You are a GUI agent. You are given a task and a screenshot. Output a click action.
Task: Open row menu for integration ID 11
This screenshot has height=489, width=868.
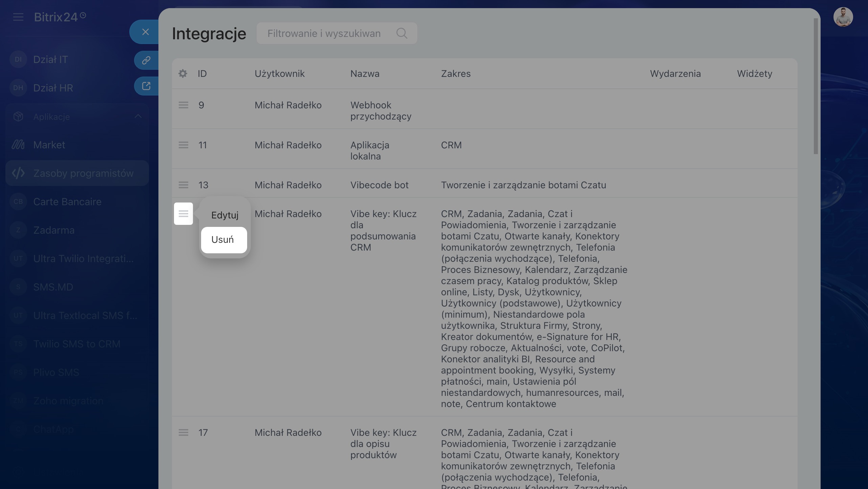[183, 145]
